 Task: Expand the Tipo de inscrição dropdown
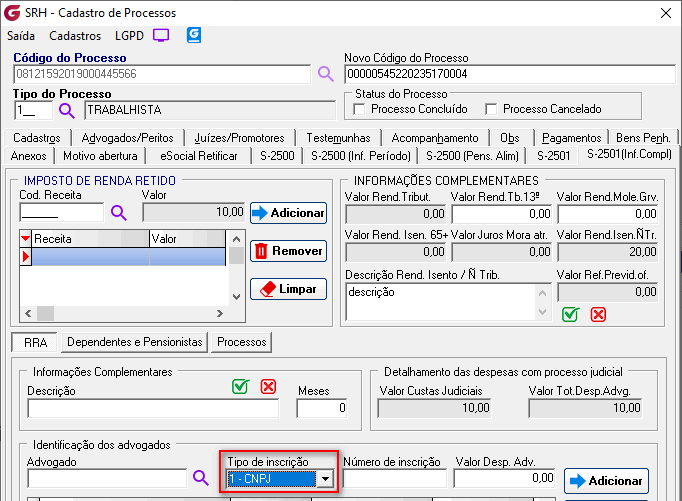click(324, 479)
